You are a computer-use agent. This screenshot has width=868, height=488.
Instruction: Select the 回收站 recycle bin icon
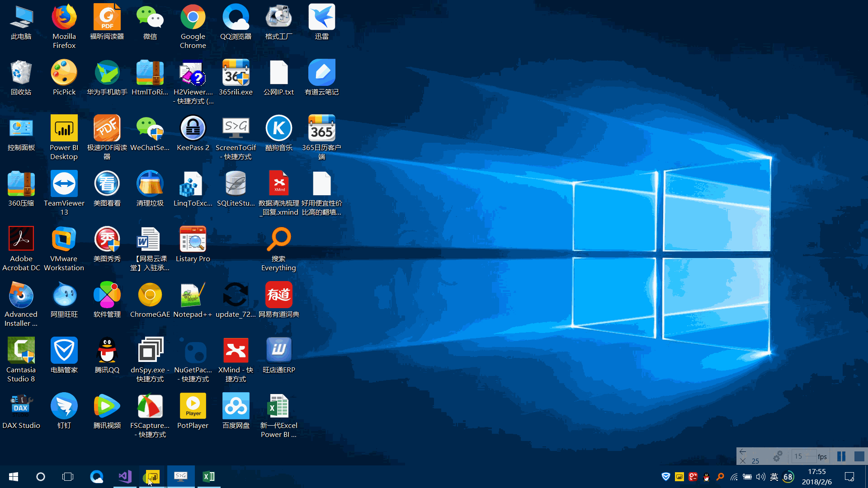point(21,77)
